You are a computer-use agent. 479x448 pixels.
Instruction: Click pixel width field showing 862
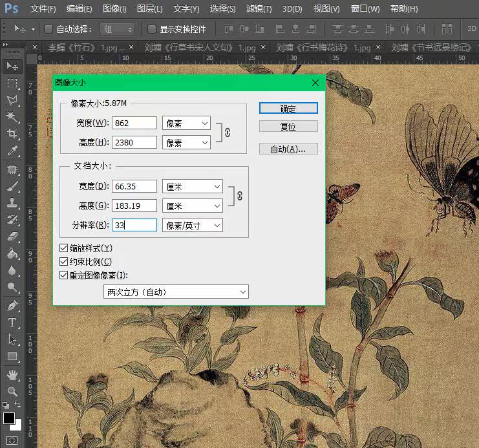[x=134, y=123]
